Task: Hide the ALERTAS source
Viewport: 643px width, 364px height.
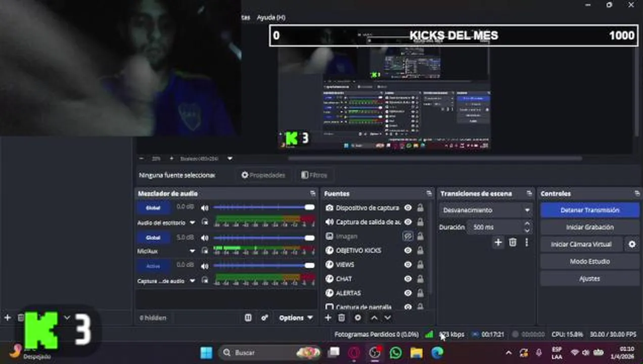Action: click(x=408, y=293)
